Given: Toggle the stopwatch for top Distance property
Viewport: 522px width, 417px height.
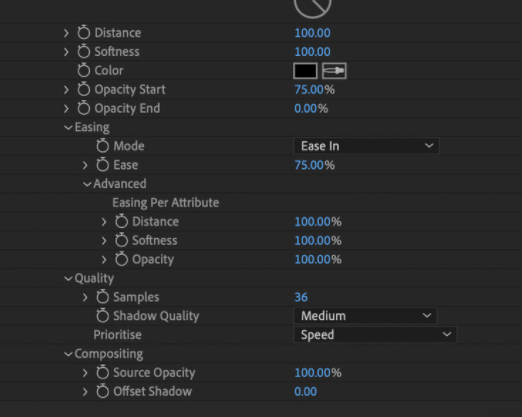Looking at the screenshot, I should point(84,32).
